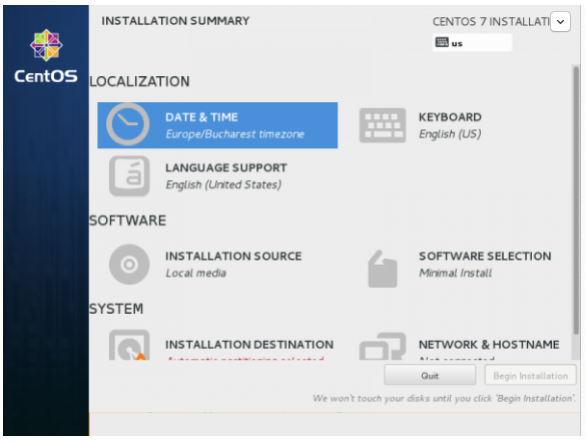Open the Date & Time clock icon

point(128,124)
